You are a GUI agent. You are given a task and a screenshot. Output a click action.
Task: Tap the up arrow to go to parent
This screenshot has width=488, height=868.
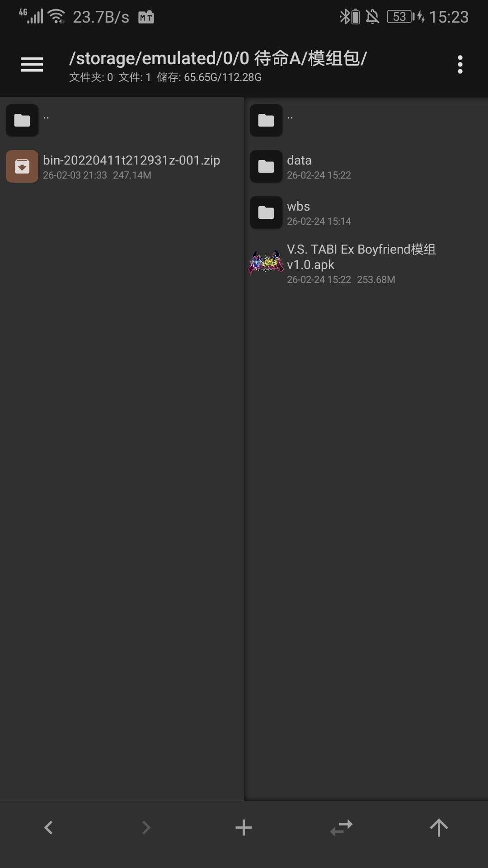pos(439,828)
